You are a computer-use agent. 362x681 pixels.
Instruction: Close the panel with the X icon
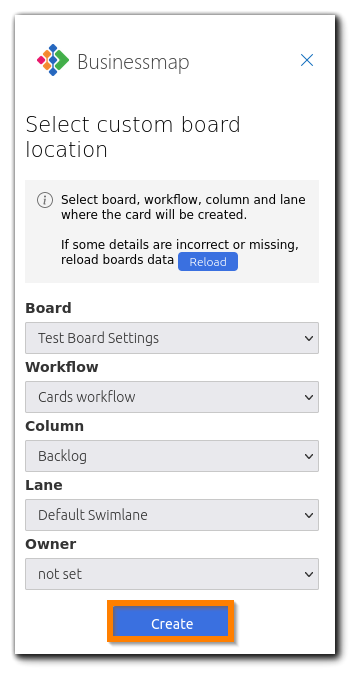point(307,60)
